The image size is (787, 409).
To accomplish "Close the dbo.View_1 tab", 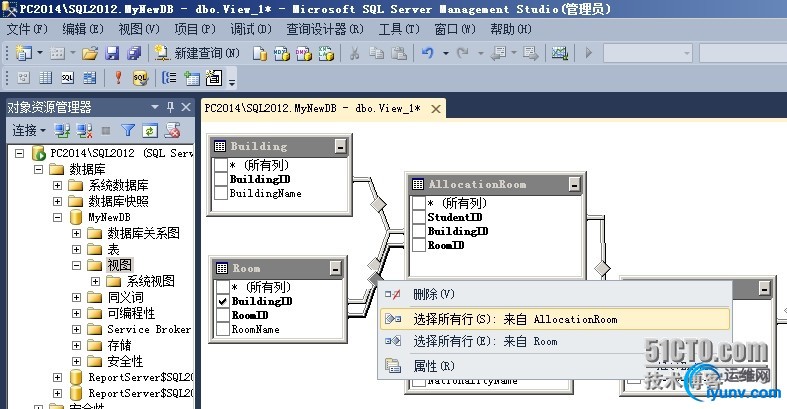I will point(436,109).
